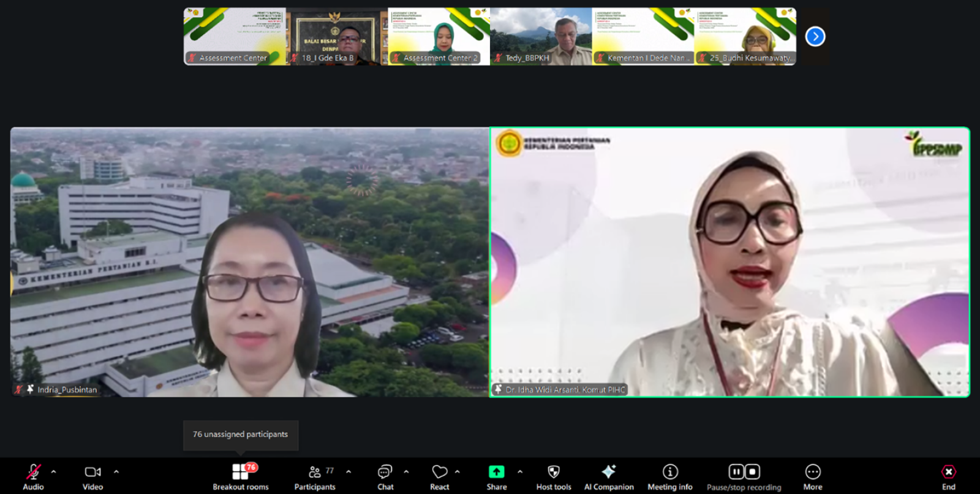Expand video options arrow next to Video
Image resolution: width=980 pixels, height=494 pixels.
[116, 472]
